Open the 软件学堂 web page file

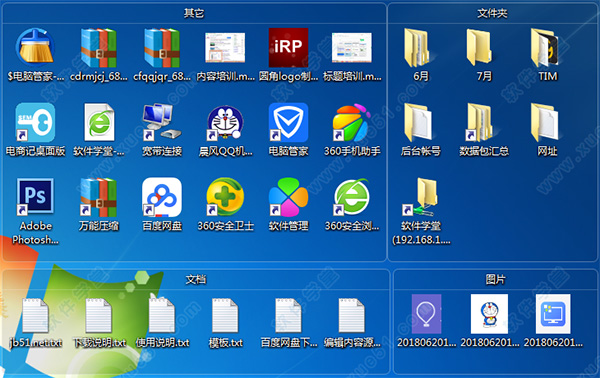(x=99, y=122)
